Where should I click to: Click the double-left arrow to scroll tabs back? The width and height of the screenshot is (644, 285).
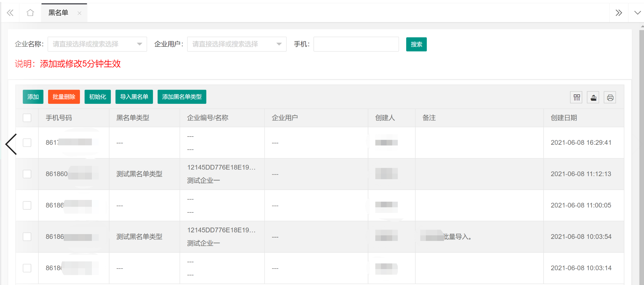pos(10,13)
